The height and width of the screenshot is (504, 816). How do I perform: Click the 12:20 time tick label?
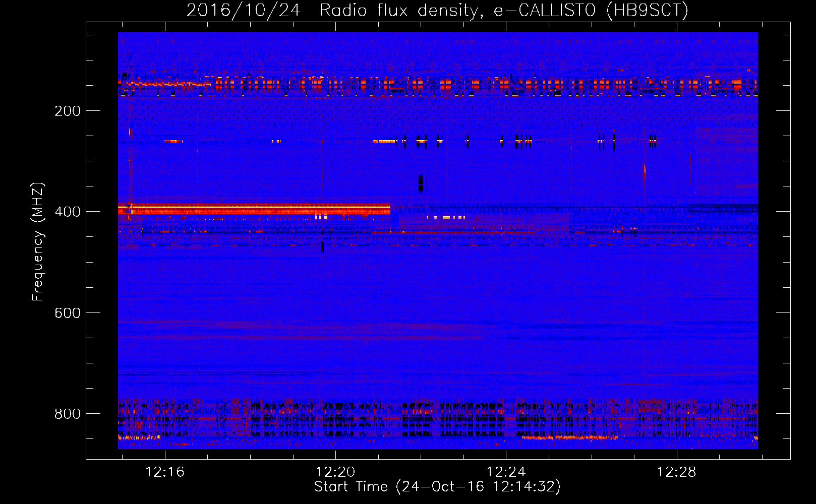[x=335, y=472]
